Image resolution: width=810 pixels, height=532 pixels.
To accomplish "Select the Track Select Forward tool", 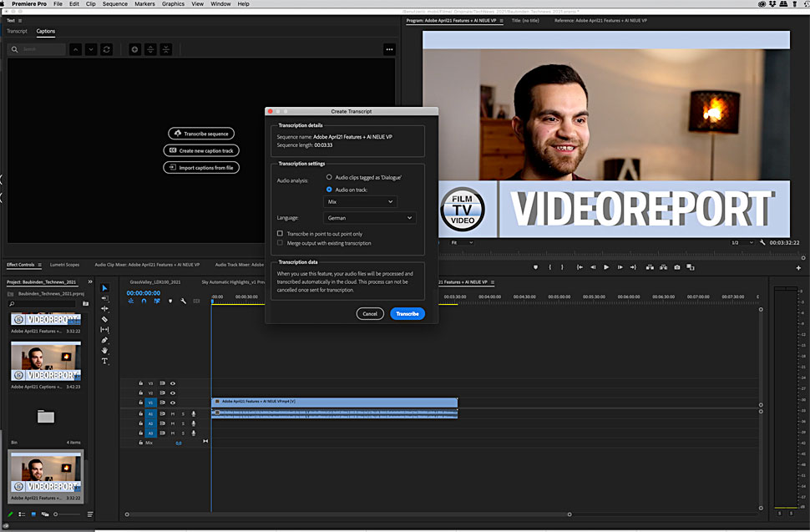I will tap(104, 298).
